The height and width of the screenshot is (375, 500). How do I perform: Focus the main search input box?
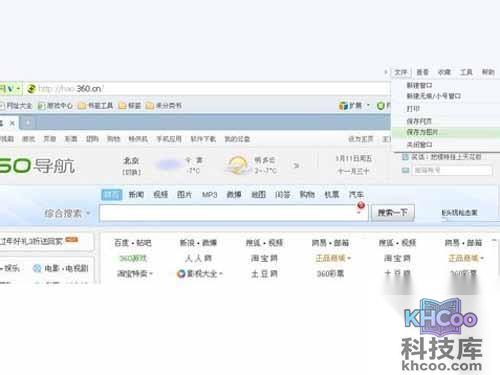[x=233, y=213]
